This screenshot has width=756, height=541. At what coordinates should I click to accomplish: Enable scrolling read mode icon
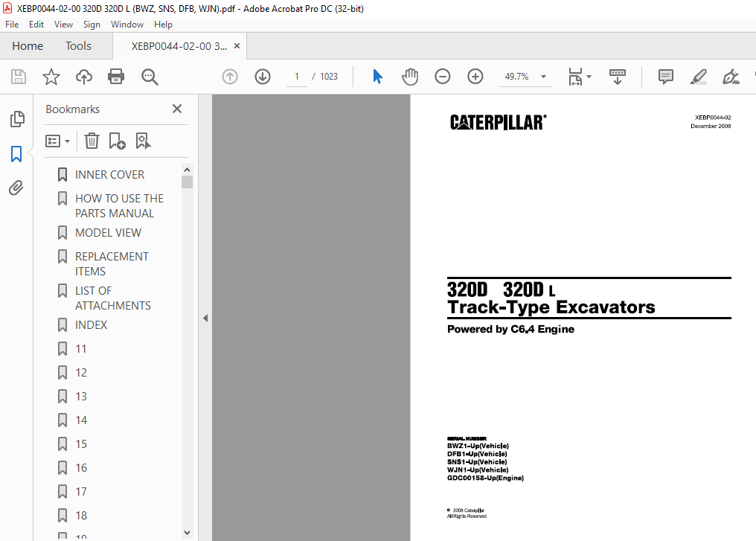click(x=617, y=77)
